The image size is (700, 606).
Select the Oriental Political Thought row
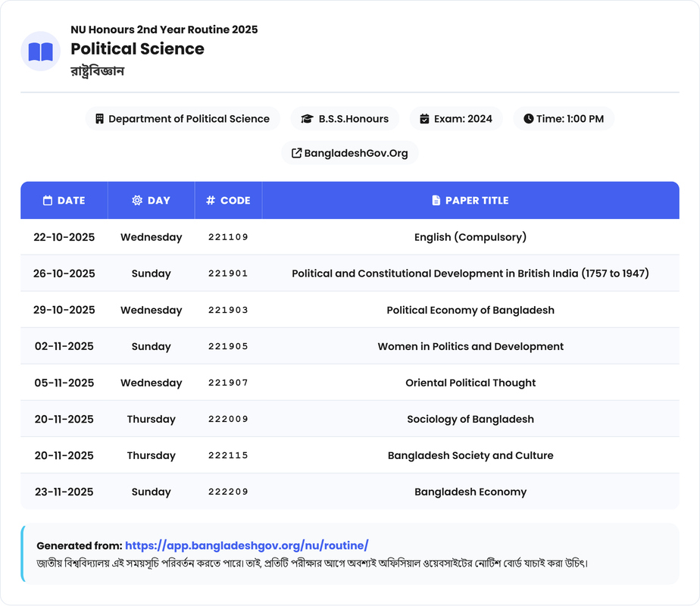(x=470, y=383)
